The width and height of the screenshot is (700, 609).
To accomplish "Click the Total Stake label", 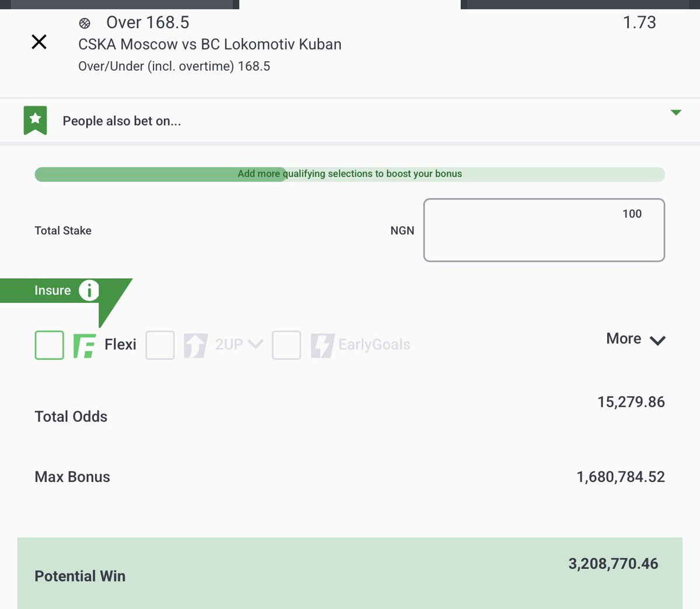I will pyautogui.click(x=63, y=230).
